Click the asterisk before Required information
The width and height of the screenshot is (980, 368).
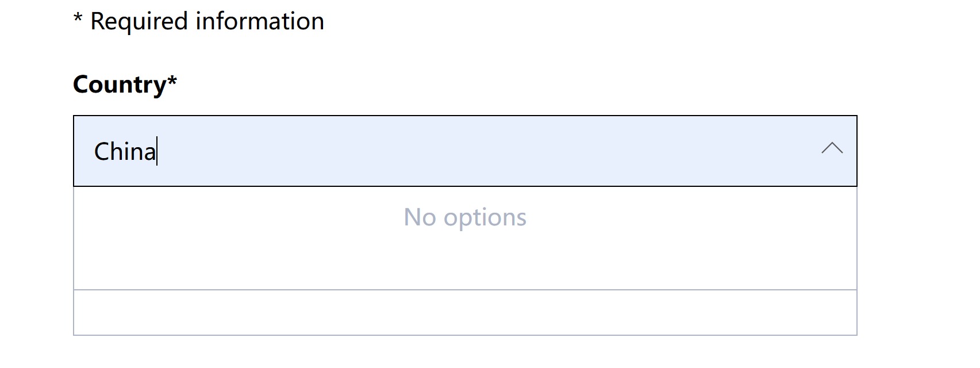pos(78,19)
